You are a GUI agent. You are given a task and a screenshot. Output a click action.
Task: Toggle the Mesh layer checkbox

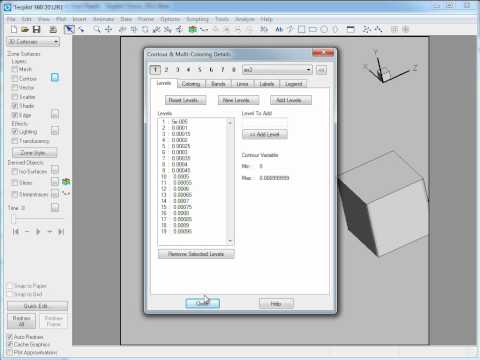pos(14,69)
